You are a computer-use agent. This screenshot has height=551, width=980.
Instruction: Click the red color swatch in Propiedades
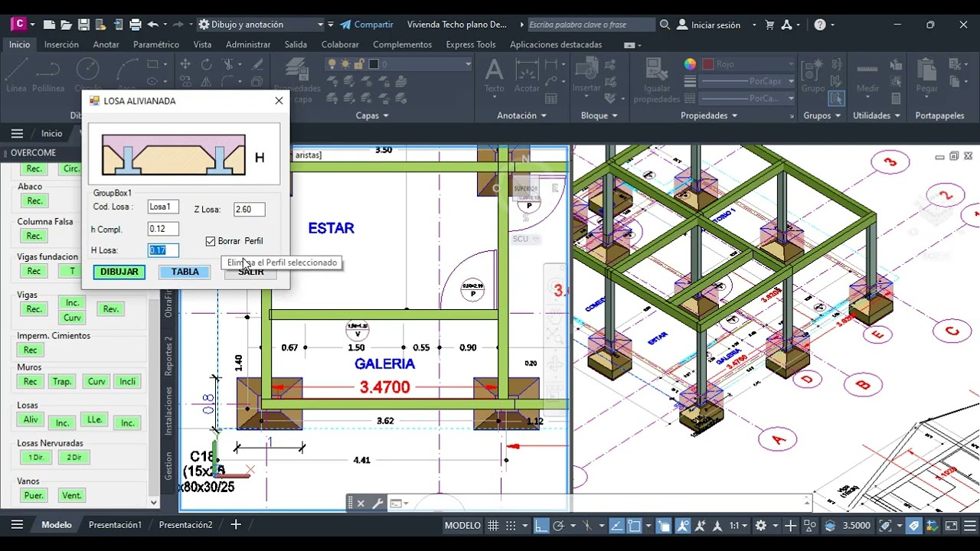point(708,64)
